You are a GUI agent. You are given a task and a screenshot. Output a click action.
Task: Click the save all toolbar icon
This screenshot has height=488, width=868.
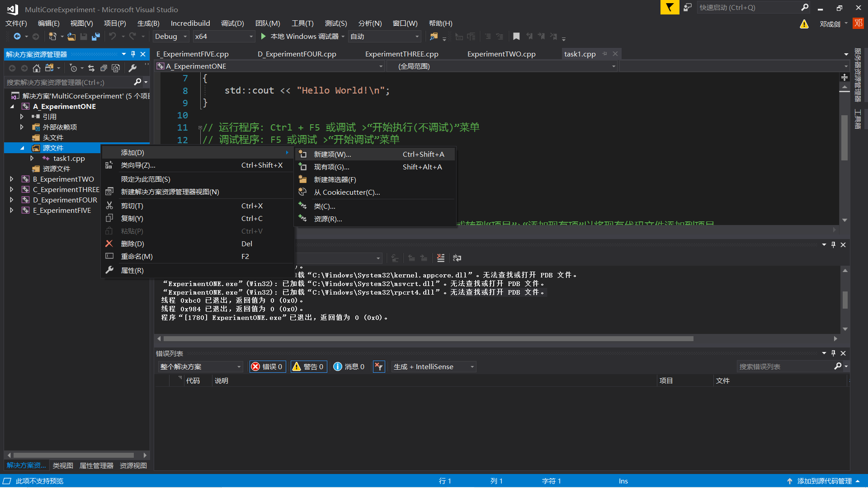pos(95,36)
